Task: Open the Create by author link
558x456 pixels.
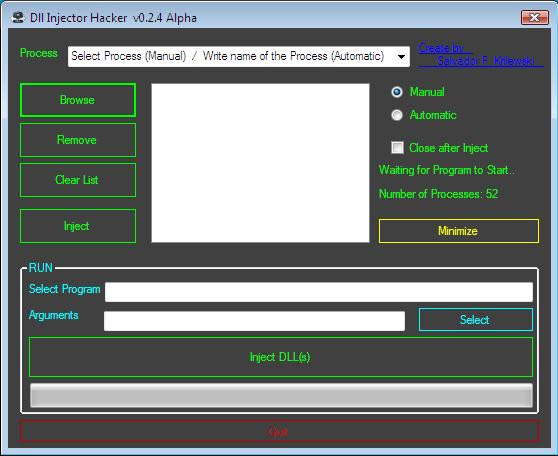Action: pos(481,54)
